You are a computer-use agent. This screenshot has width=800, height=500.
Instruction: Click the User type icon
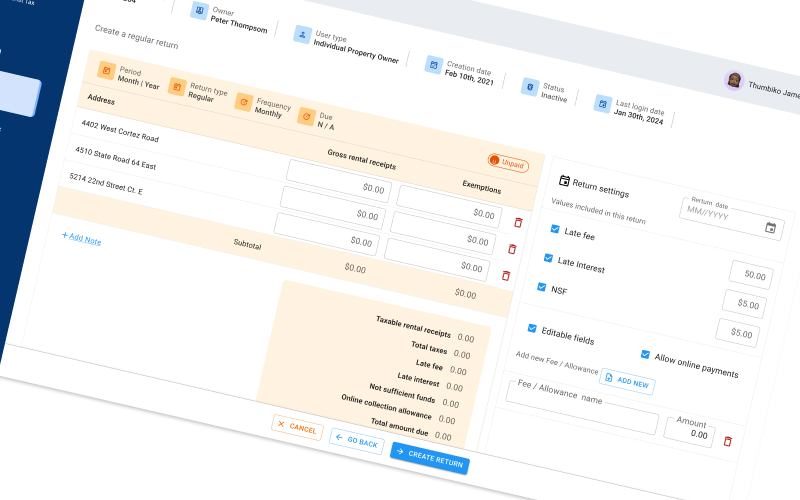click(x=303, y=35)
